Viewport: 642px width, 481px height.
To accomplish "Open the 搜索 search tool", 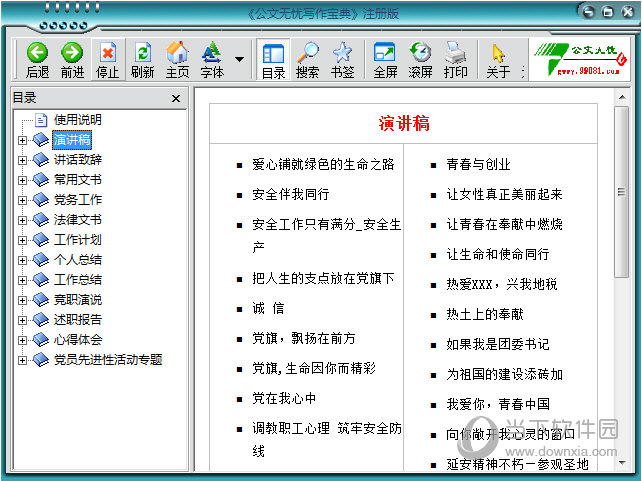I will (307, 60).
